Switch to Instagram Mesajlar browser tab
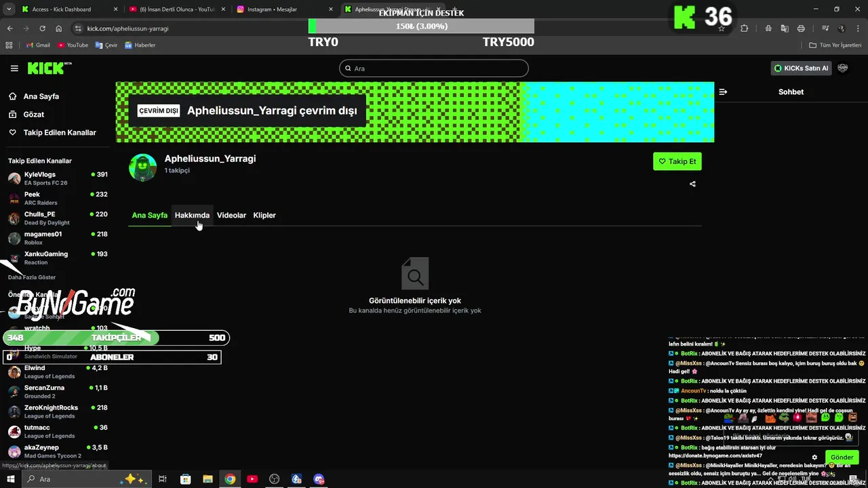The image size is (868, 488). [285, 9]
